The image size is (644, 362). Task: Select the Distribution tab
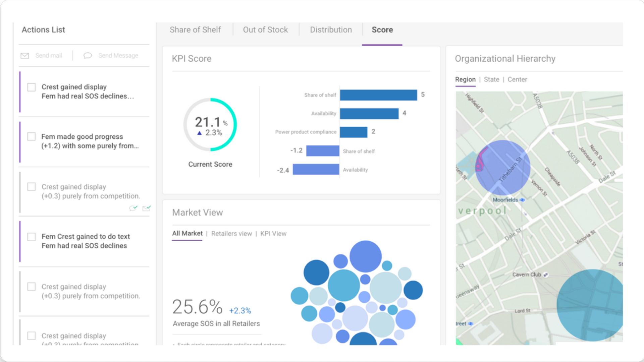[x=331, y=30]
